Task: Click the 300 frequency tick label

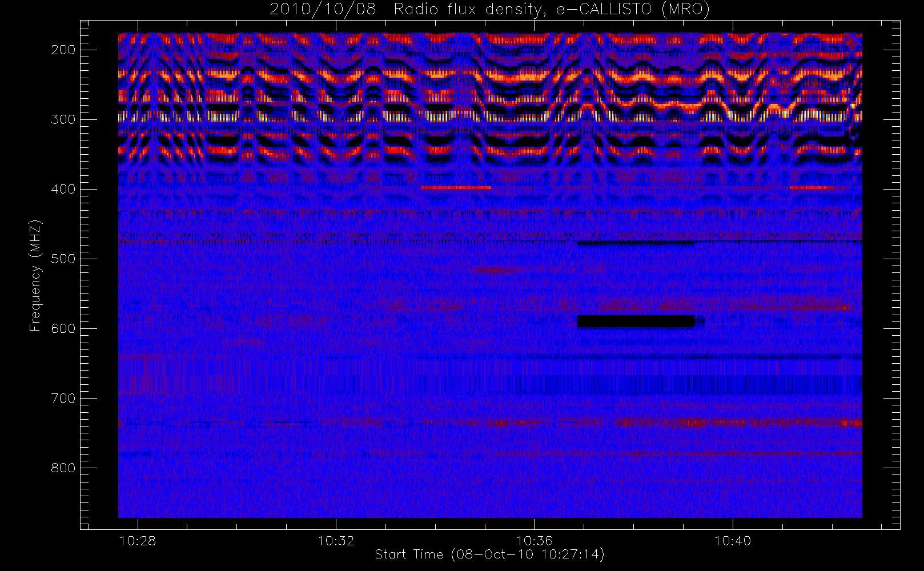Action: coord(63,119)
